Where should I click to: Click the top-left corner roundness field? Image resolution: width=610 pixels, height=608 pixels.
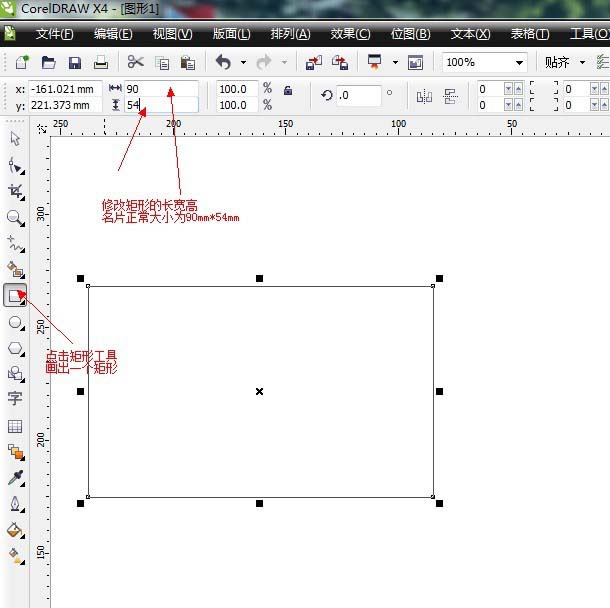tap(490, 89)
